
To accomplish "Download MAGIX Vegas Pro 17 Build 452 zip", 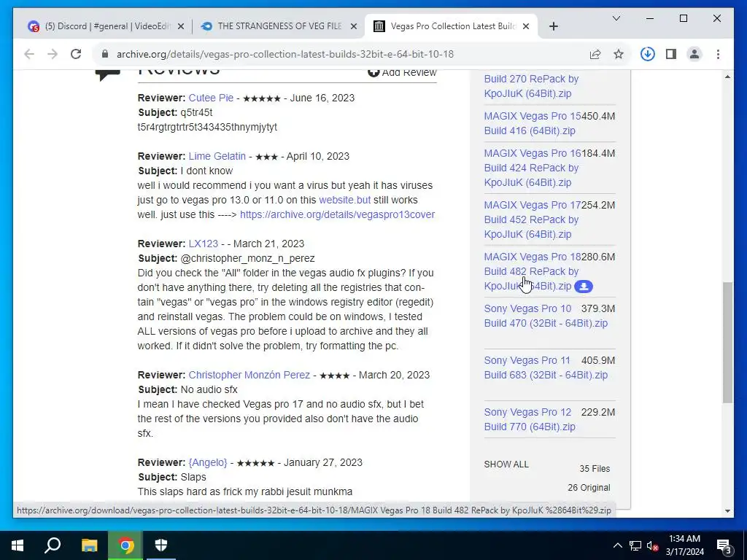I will tap(532, 219).
